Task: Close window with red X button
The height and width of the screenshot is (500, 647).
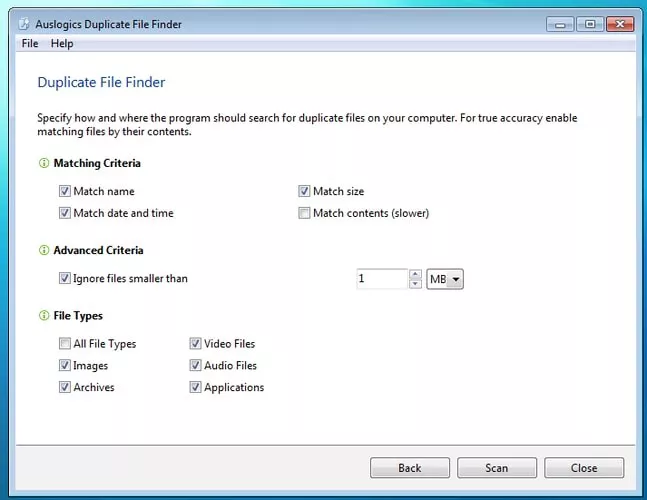Action: click(620, 24)
